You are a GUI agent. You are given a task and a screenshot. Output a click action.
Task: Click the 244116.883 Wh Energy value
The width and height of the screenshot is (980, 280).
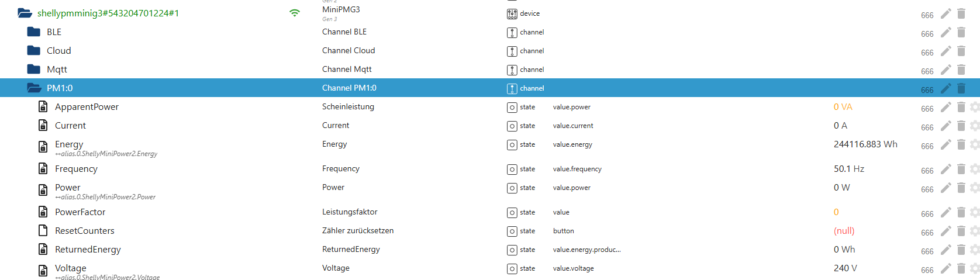click(865, 144)
